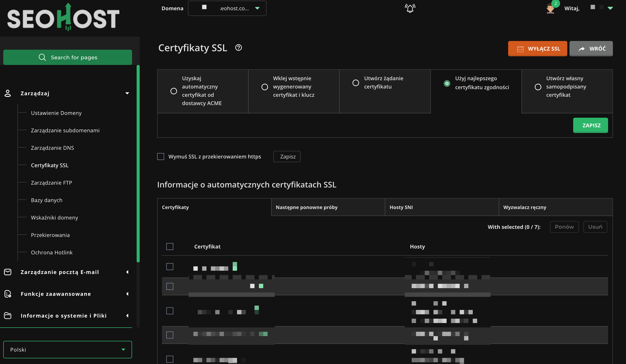
Task: Click the Funkcje zaawansowane icon
Action: tap(8, 294)
